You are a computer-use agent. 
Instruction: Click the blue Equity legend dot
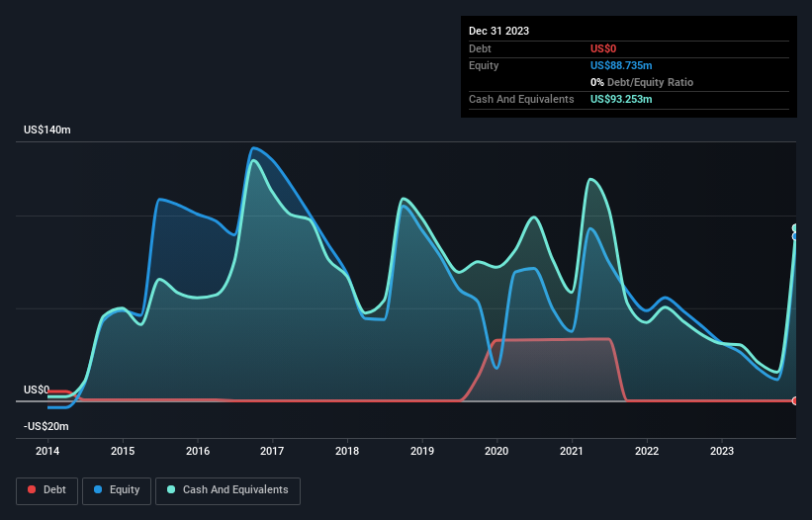pos(98,489)
